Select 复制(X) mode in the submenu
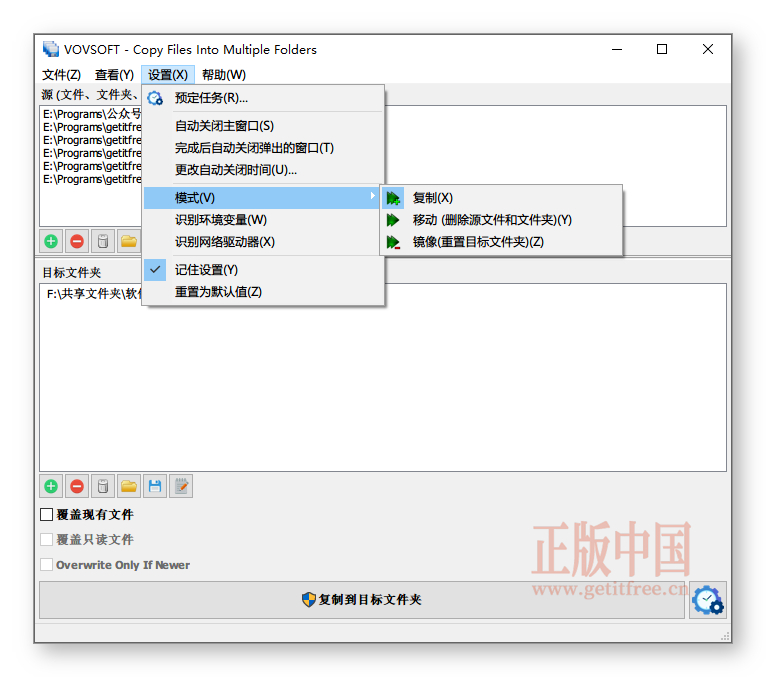The width and height of the screenshot is (766, 677). pyautogui.click(x=501, y=198)
